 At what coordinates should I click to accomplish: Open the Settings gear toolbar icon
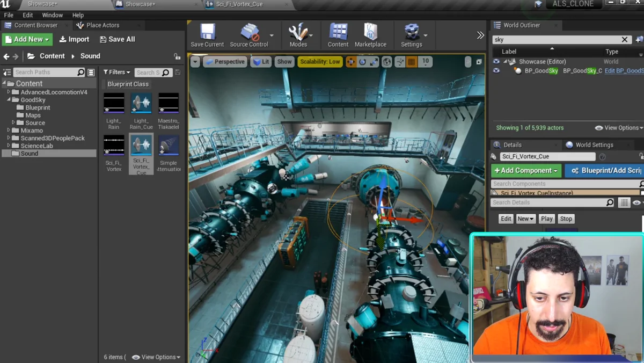coord(412,35)
